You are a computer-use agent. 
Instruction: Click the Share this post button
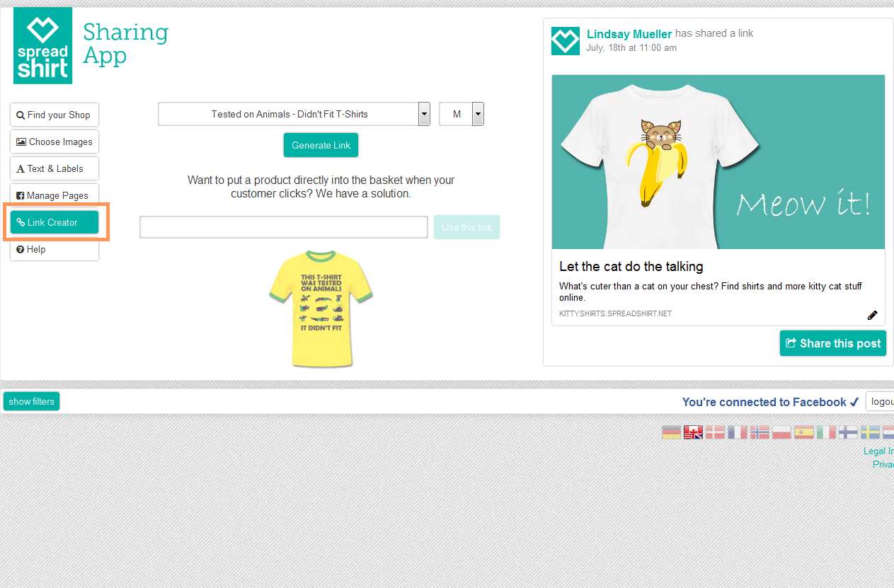tap(832, 343)
